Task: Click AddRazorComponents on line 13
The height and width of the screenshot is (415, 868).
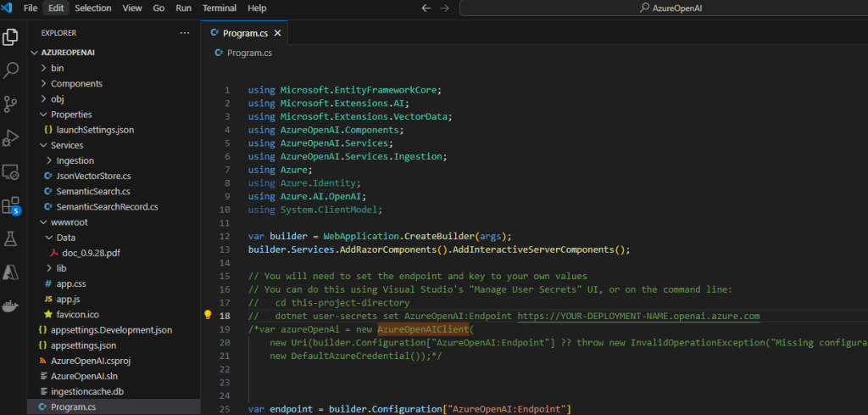Action: [388, 250]
